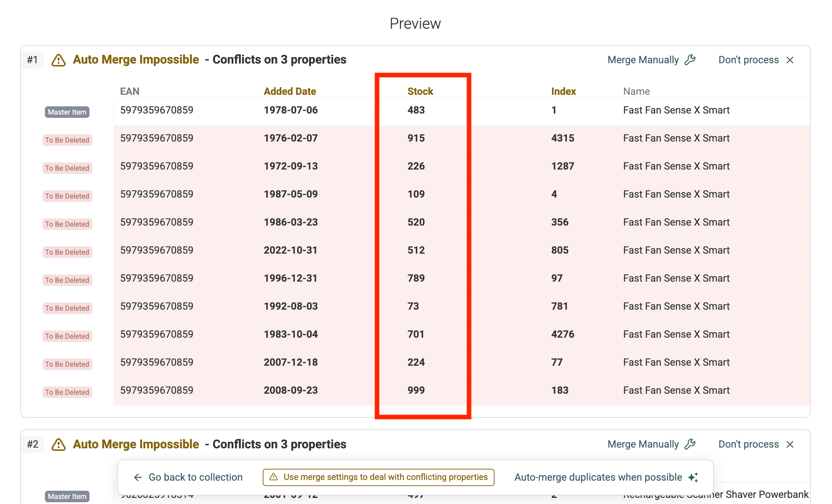Click added date 1996-12-31
Viewport: 832px width, 504px height.
[x=290, y=278]
